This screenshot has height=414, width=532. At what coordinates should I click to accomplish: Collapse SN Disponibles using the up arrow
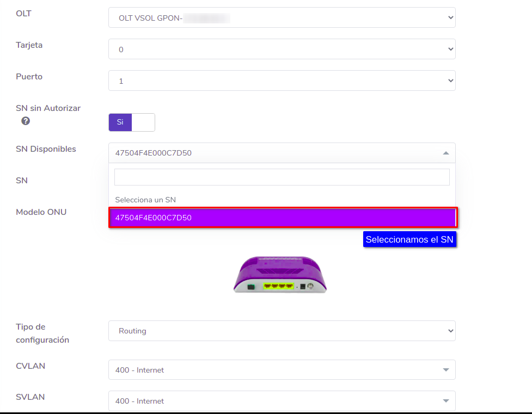[x=445, y=153]
